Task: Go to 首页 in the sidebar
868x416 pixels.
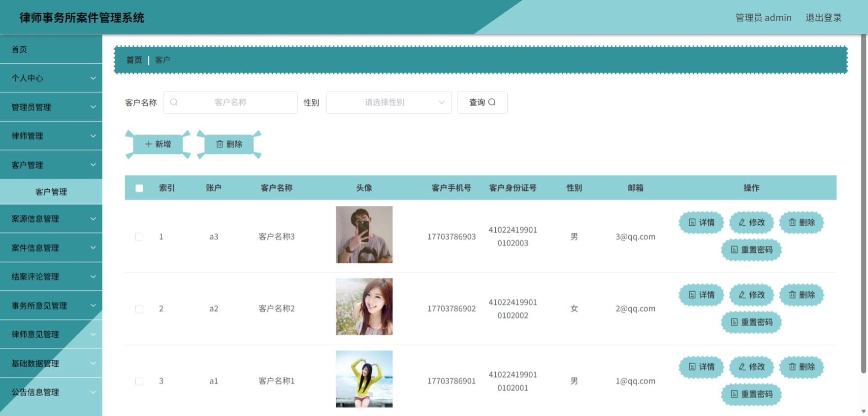Action: coord(51,49)
